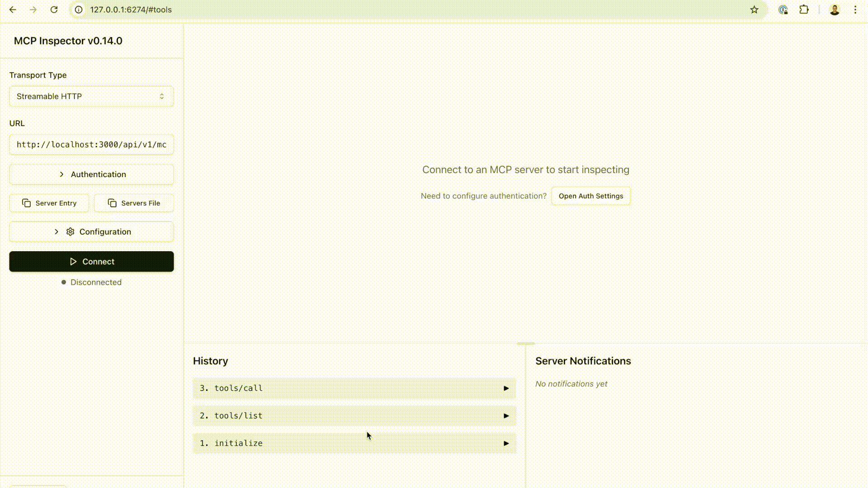Click the panel resize handle above History
Image resolution: width=868 pixels, height=488 pixels.
click(x=525, y=343)
